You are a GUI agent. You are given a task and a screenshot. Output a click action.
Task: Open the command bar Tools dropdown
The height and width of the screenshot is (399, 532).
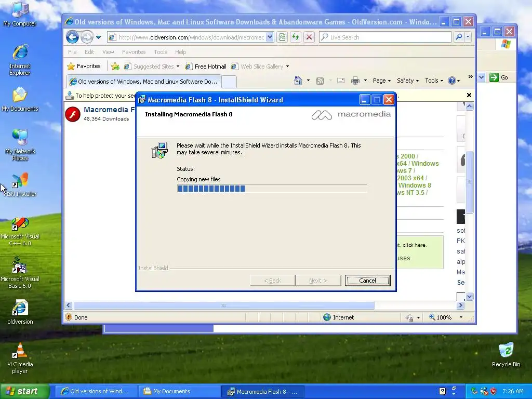tap(434, 81)
